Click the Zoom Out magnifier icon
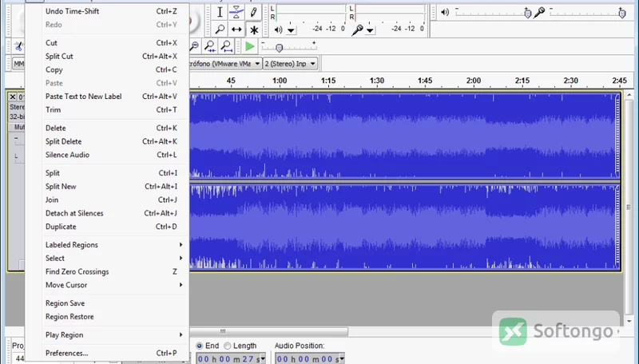This screenshot has width=639, height=364. [x=194, y=46]
